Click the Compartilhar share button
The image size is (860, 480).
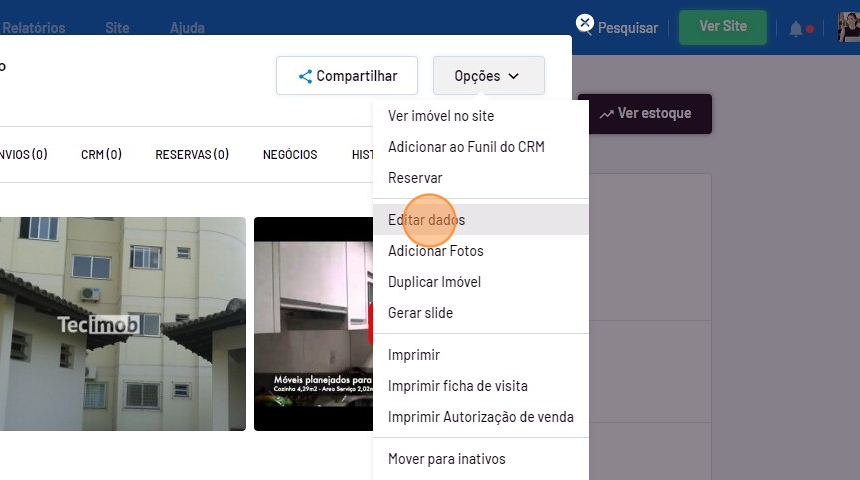(347, 76)
